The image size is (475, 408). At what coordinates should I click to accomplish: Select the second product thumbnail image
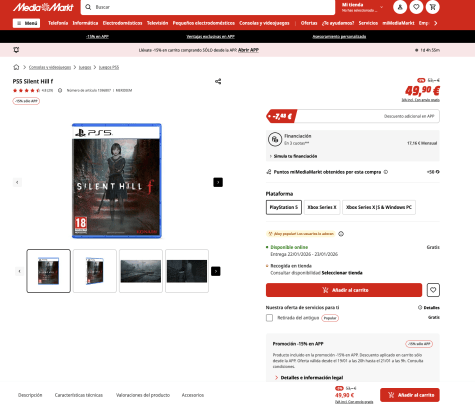tap(95, 271)
